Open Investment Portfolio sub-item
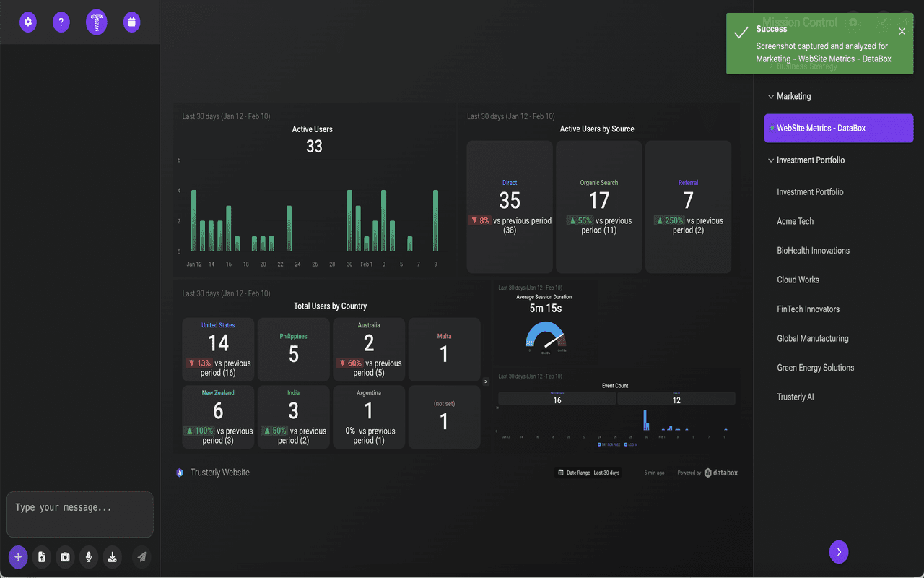This screenshot has width=924, height=578. point(810,192)
